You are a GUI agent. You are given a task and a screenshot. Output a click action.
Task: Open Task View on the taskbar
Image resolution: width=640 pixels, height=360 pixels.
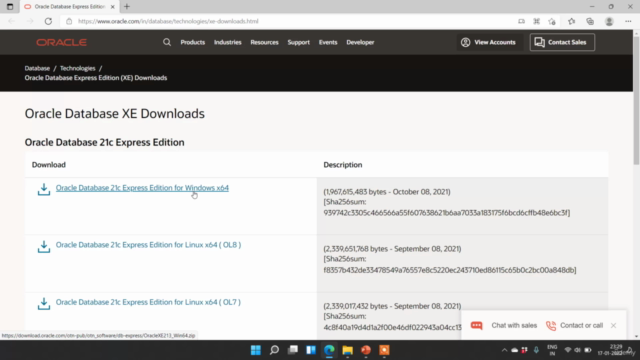[x=293, y=350]
